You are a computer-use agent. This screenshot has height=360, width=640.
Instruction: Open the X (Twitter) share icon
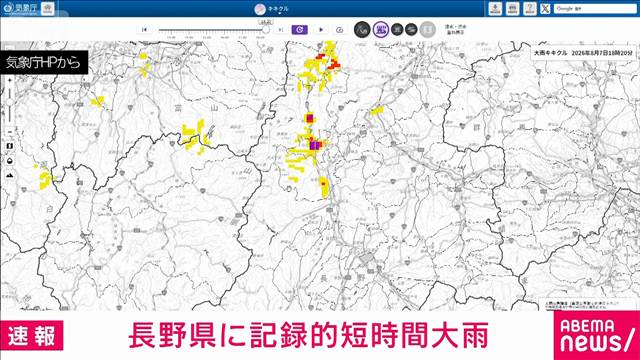(545, 9)
